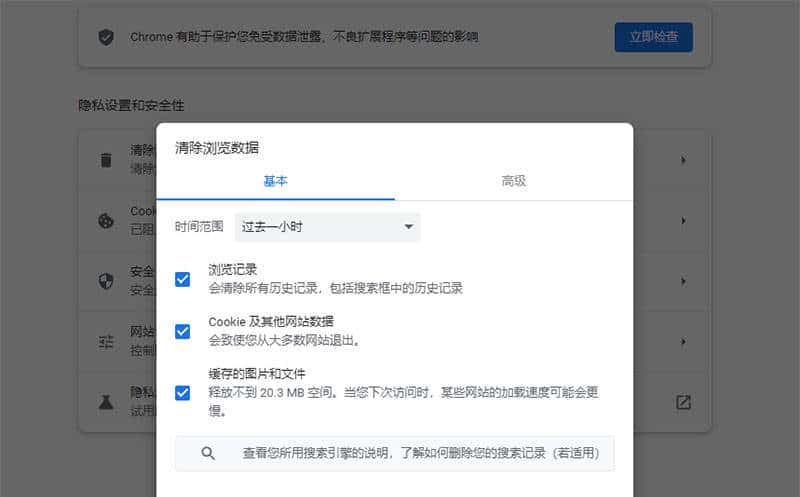Click the 会致使您从大多数网站退出 description
Image resolution: width=800 pixels, height=497 pixels.
pos(285,340)
